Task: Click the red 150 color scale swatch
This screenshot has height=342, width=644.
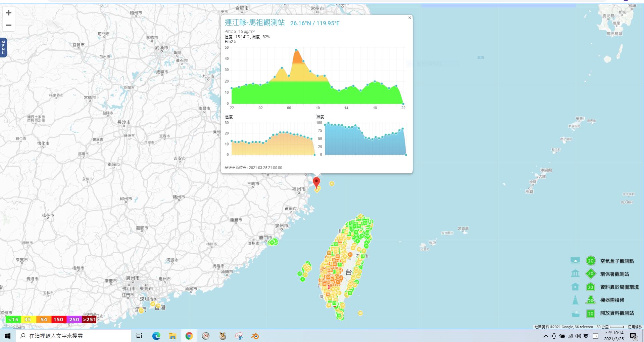Action: (59, 319)
